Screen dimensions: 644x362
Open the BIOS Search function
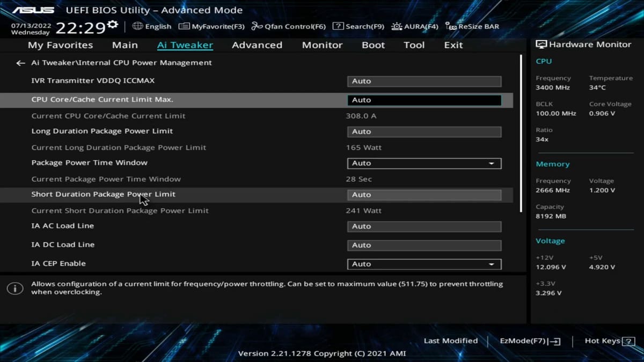(x=357, y=26)
